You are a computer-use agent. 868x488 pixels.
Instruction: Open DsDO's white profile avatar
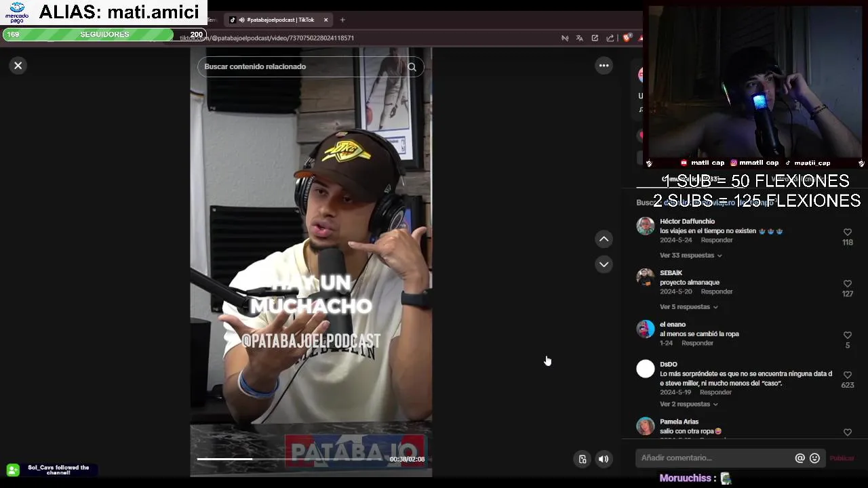coord(646,369)
